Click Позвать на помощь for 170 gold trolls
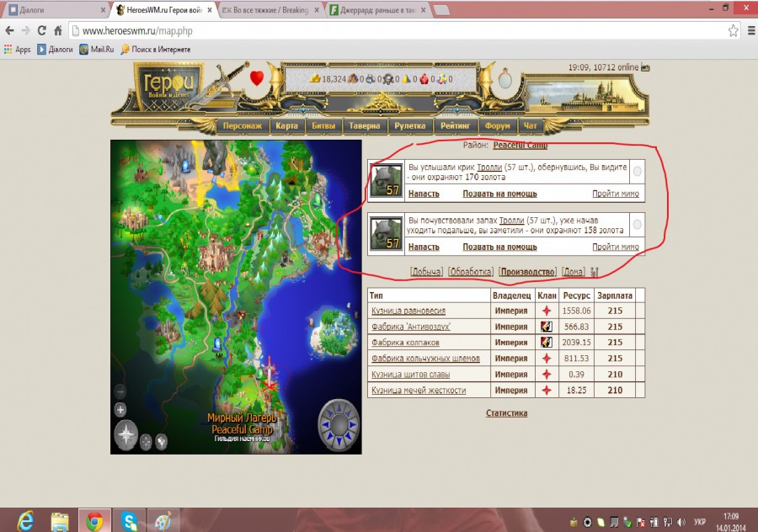The height and width of the screenshot is (532, 758). click(499, 194)
